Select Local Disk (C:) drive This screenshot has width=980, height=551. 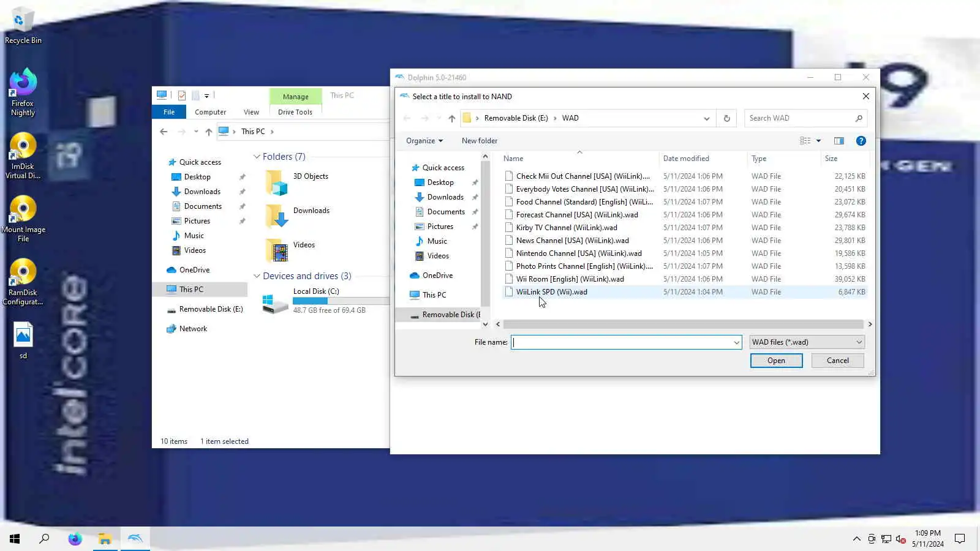pyautogui.click(x=325, y=301)
